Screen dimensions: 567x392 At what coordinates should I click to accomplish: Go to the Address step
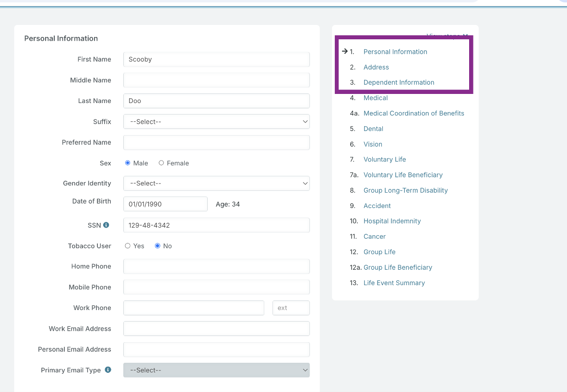click(x=376, y=67)
